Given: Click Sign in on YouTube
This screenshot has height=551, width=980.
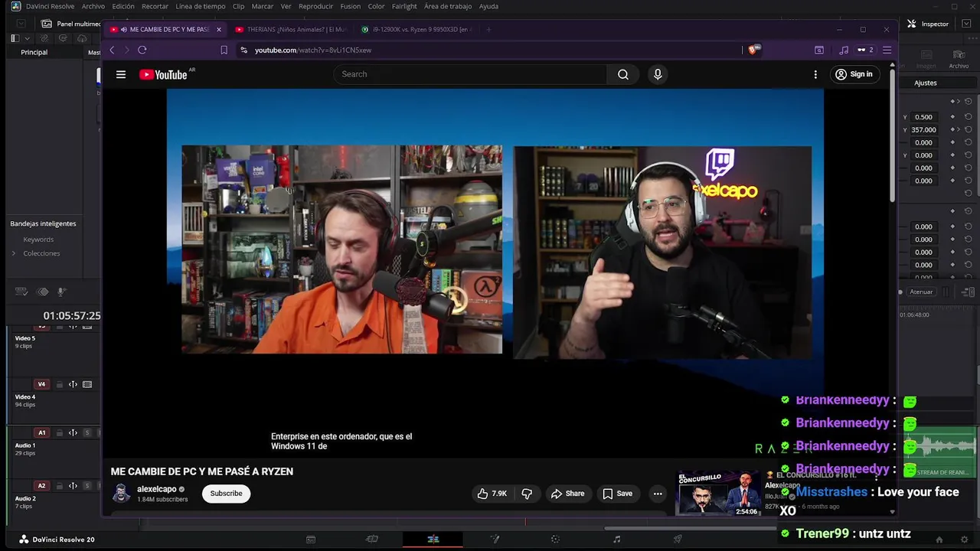Looking at the screenshot, I should pyautogui.click(x=854, y=74).
